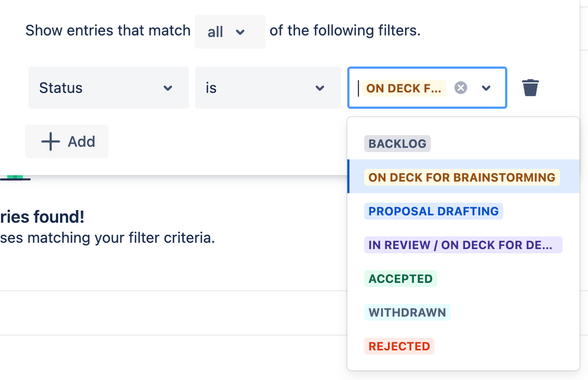Expand the status value dropdown chevron
This screenshot has height=380, width=588.
[x=486, y=88]
